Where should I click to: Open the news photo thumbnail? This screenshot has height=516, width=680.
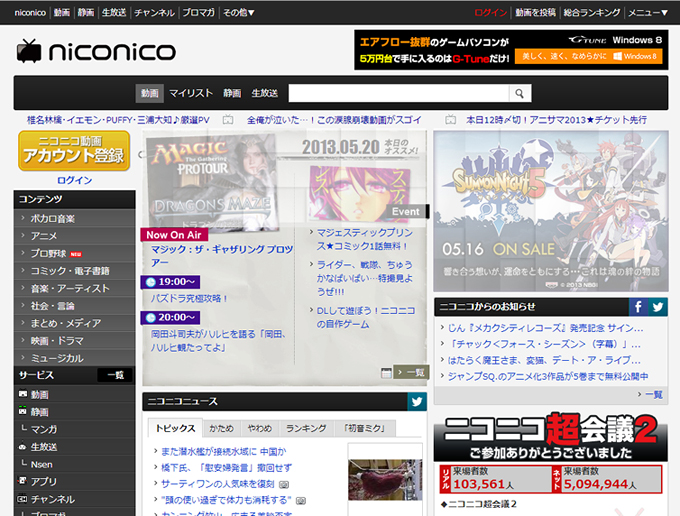click(x=385, y=480)
